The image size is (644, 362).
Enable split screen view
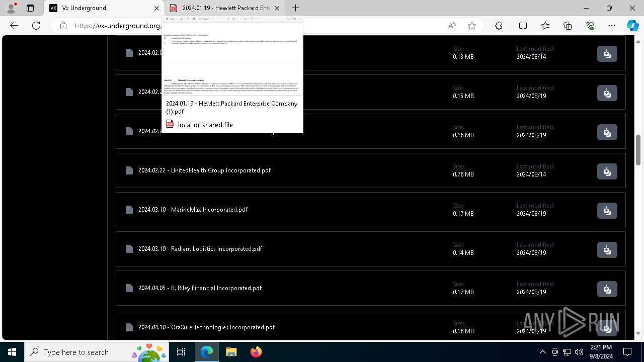(x=523, y=26)
